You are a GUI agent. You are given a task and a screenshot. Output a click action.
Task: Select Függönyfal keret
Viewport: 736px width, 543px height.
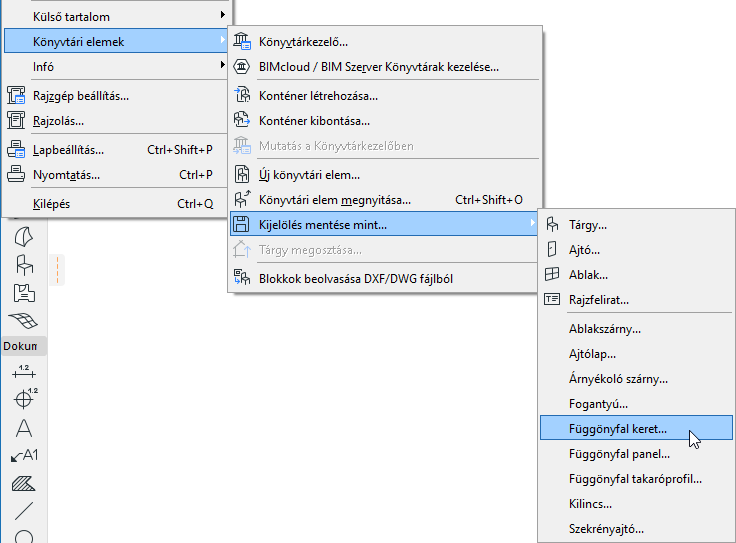point(636,428)
